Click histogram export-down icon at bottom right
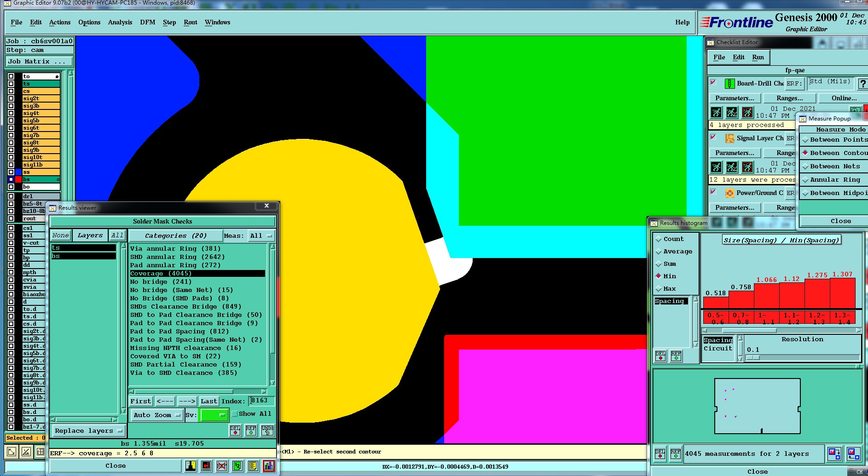Image resolution: width=868 pixels, height=476 pixels. point(834,454)
